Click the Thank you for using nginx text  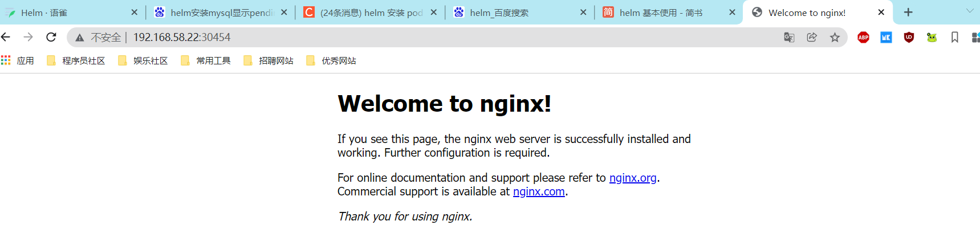[405, 216]
